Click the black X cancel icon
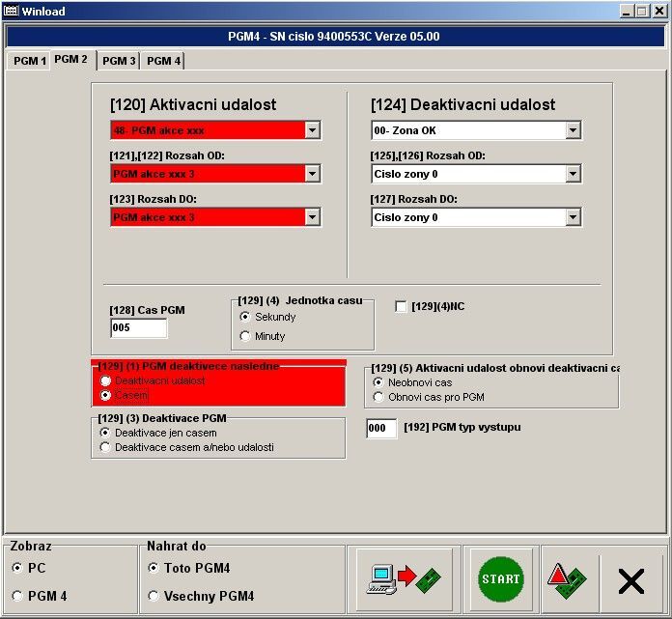The height and width of the screenshot is (619, 672). pos(630,580)
